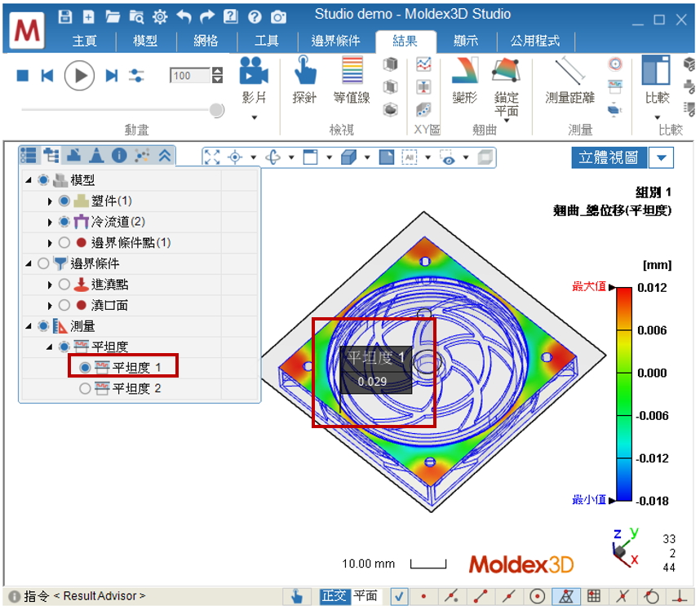Select the 等值線 contour icon
Viewport: 700px width, 610px height.
click(352, 73)
